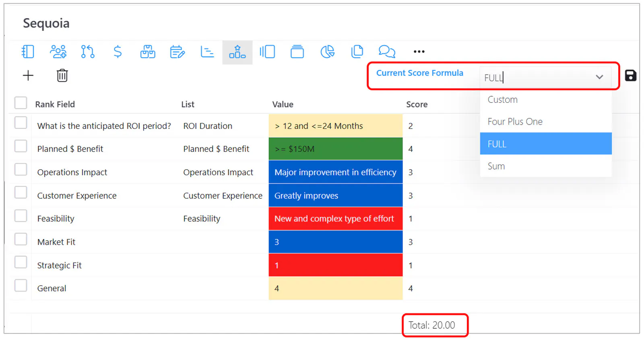Choose Custom from formula list
This screenshot has width=644, height=340.
pyautogui.click(x=546, y=100)
